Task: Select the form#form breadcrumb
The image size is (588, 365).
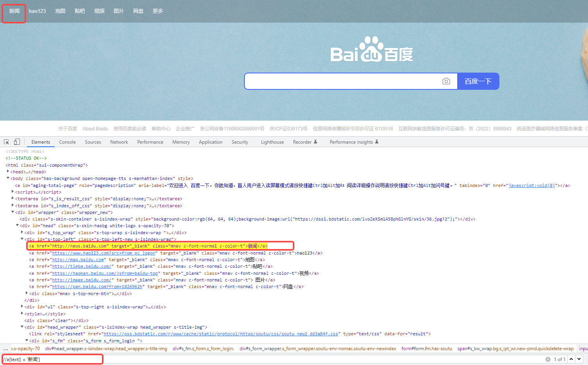Action: coord(427,349)
